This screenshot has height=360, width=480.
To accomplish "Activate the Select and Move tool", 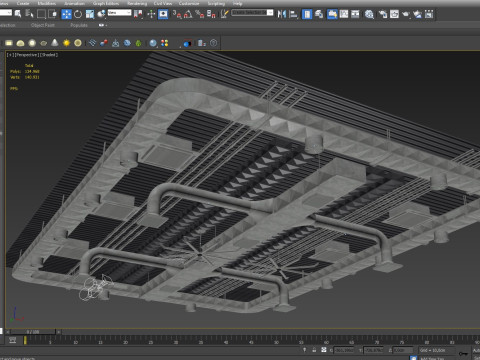I will tap(66, 14).
